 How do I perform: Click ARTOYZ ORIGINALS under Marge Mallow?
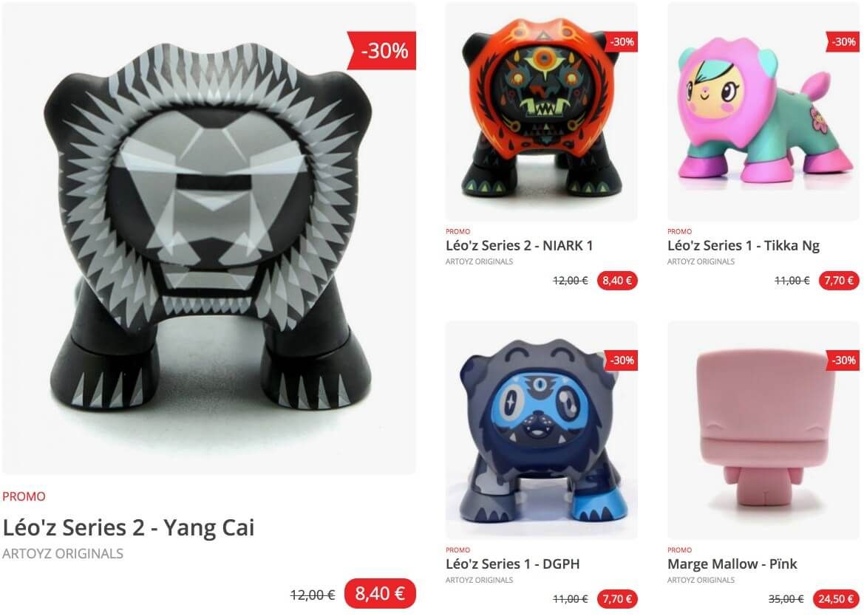coord(701,580)
